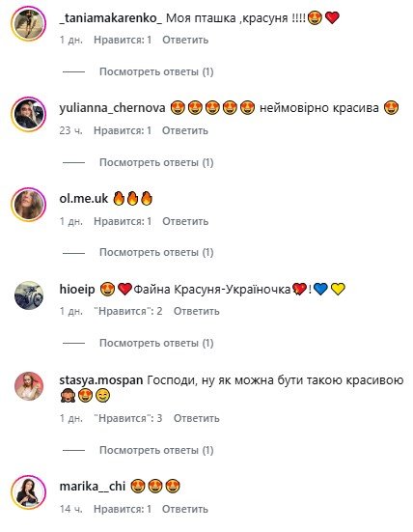View likes on stasya.mospan comment
This screenshot has width=413, height=532.
point(128,418)
